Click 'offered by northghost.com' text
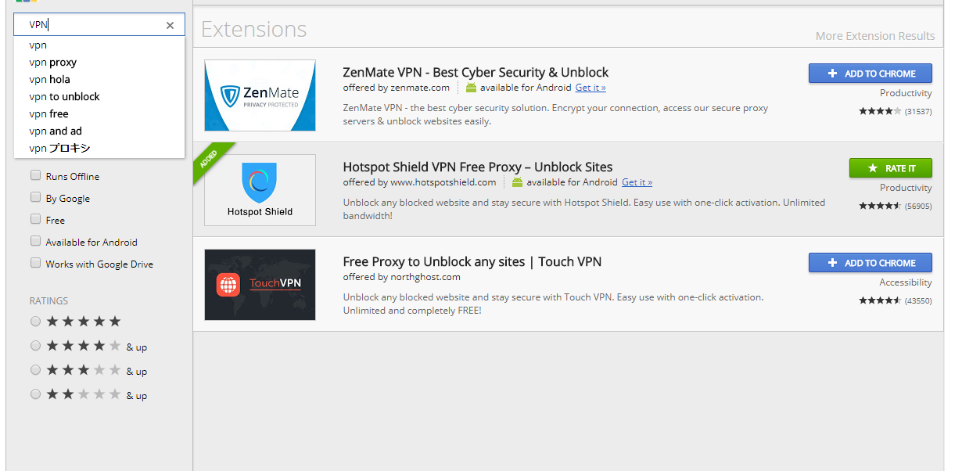 click(401, 277)
